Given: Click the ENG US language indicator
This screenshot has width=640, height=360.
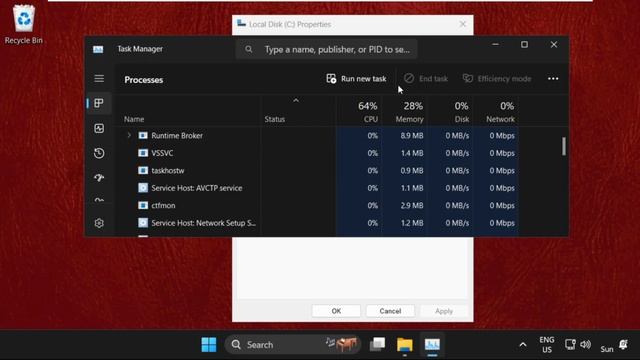Looking at the screenshot, I should coord(547,345).
